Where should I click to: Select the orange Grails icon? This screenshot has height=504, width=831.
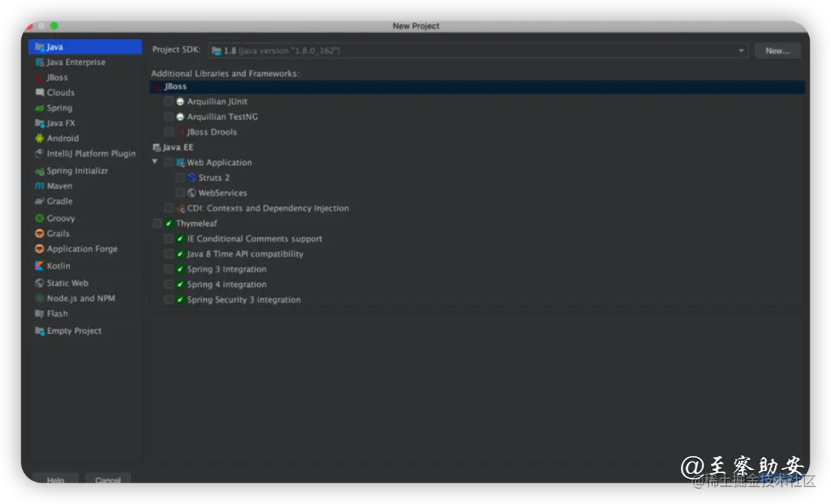click(39, 234)
